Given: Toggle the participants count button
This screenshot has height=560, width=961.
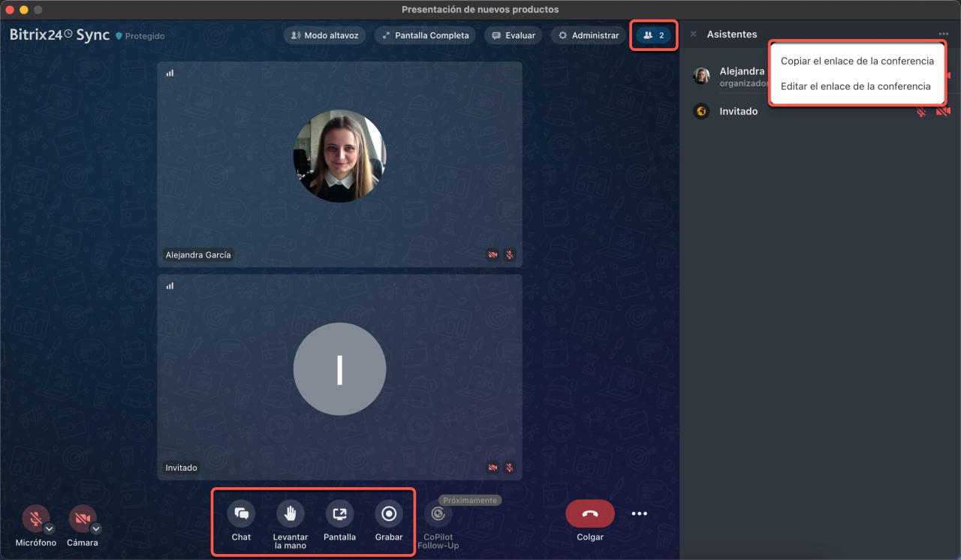Looking at the screenshot, I should click(x=654, y=35).
